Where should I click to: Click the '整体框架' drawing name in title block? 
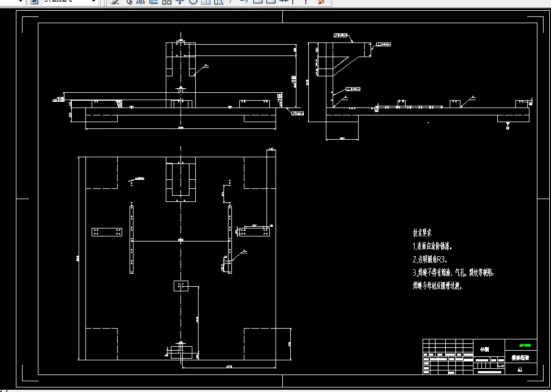520,358
